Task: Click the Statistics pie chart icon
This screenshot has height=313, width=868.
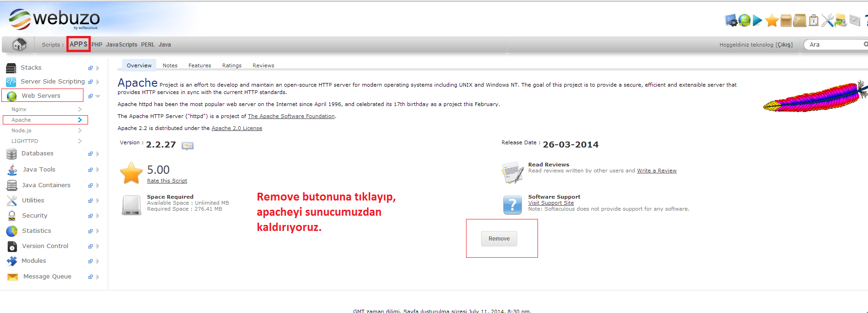Action: pyautogui.click(x=12, y=231)
